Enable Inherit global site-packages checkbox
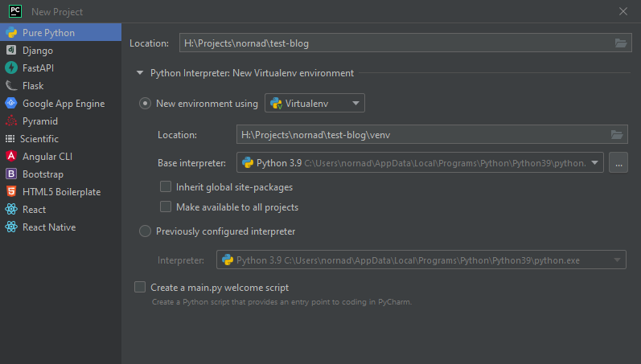The height and width of the screenshot is (364, 641). coord(166,187)
